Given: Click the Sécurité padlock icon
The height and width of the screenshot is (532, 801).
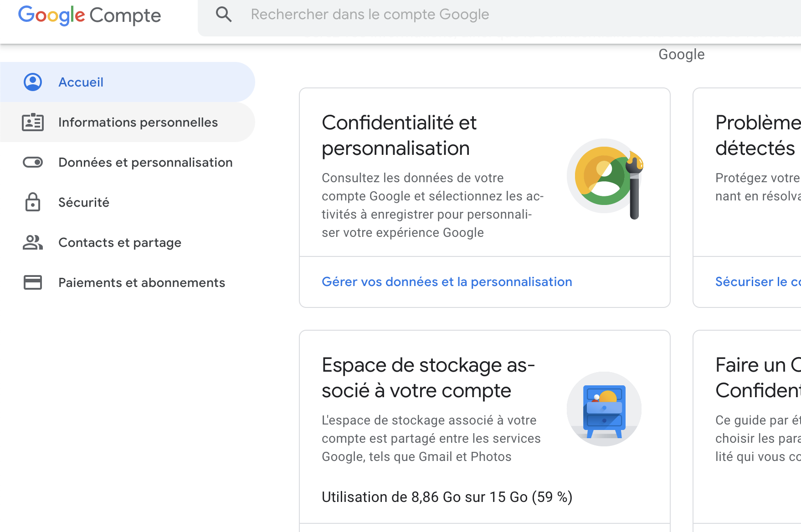Looking at the screenshot, I should pos(32,202).
